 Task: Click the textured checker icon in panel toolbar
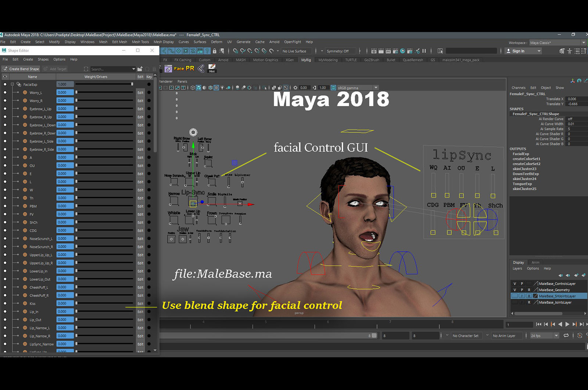pos(216,88)
